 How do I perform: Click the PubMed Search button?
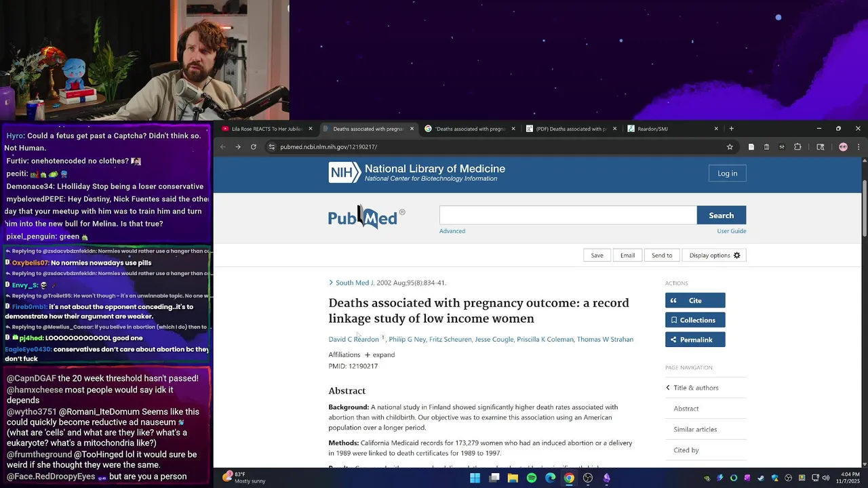[721, 216]
